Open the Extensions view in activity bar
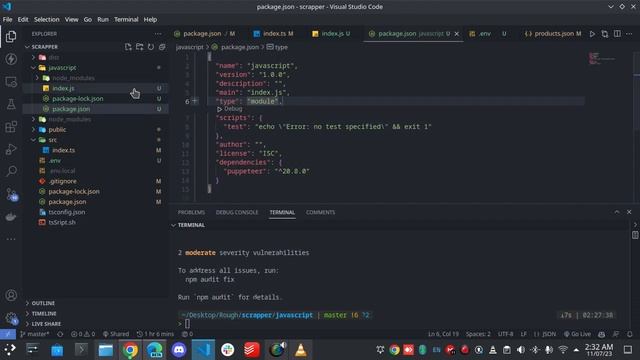The height and width of the screenshot is (360, 640). tap(11, 127)
